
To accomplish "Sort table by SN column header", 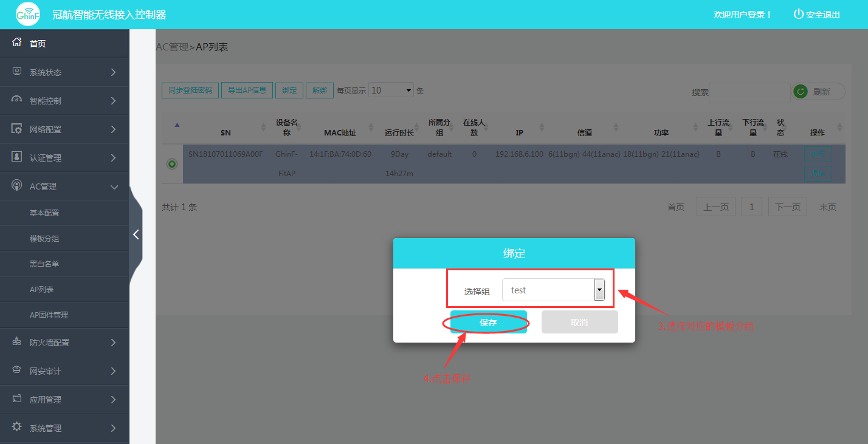I will (x=226, y=132).
